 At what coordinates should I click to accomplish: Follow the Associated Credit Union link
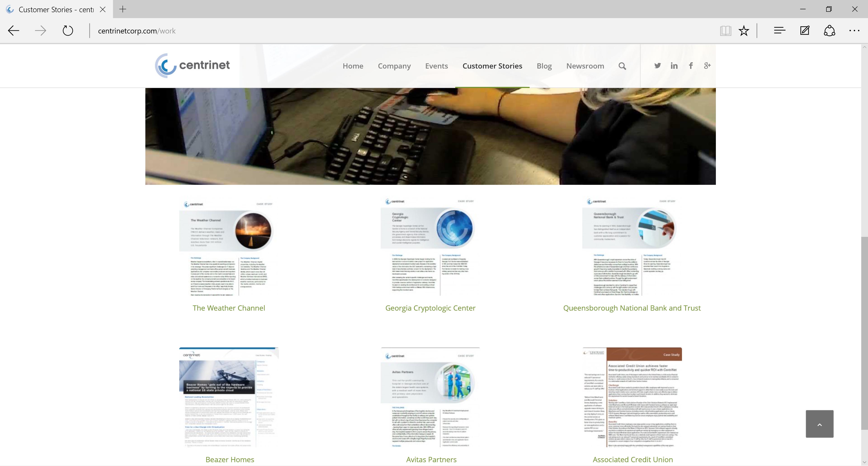632,459
